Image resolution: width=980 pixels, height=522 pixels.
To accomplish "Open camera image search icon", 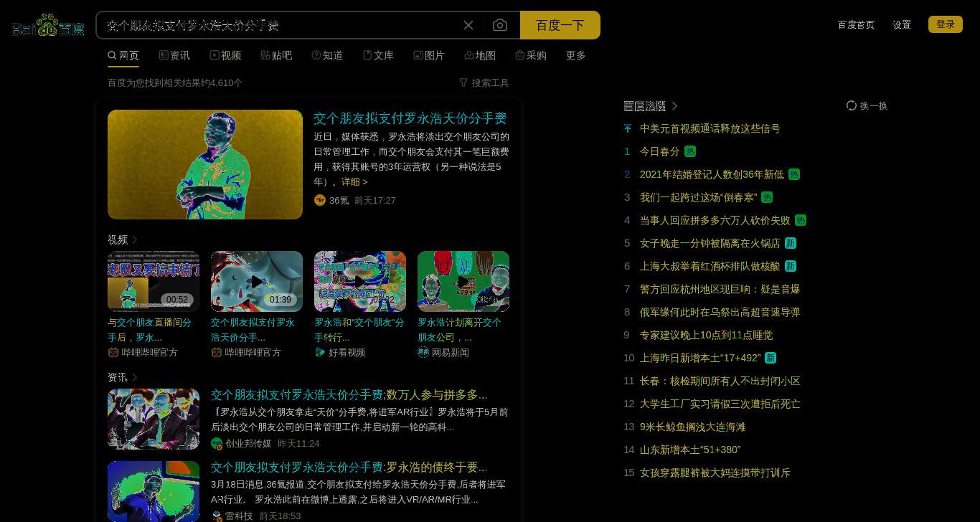I will [500, 25].
